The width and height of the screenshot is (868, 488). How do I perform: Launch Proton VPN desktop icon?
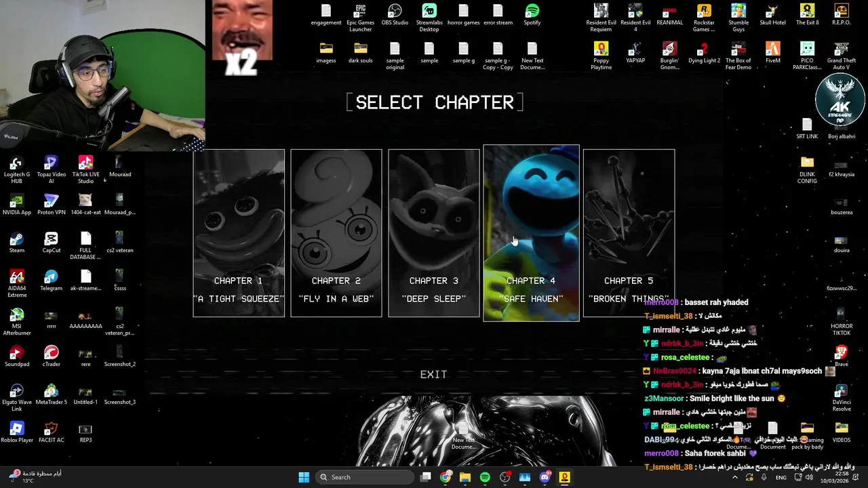[51, 205]
